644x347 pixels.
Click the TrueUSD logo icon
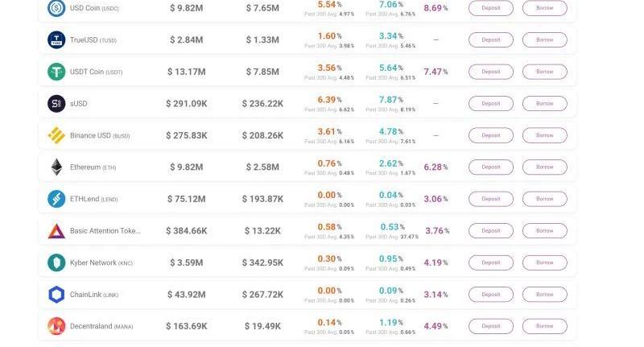point(56,39)
